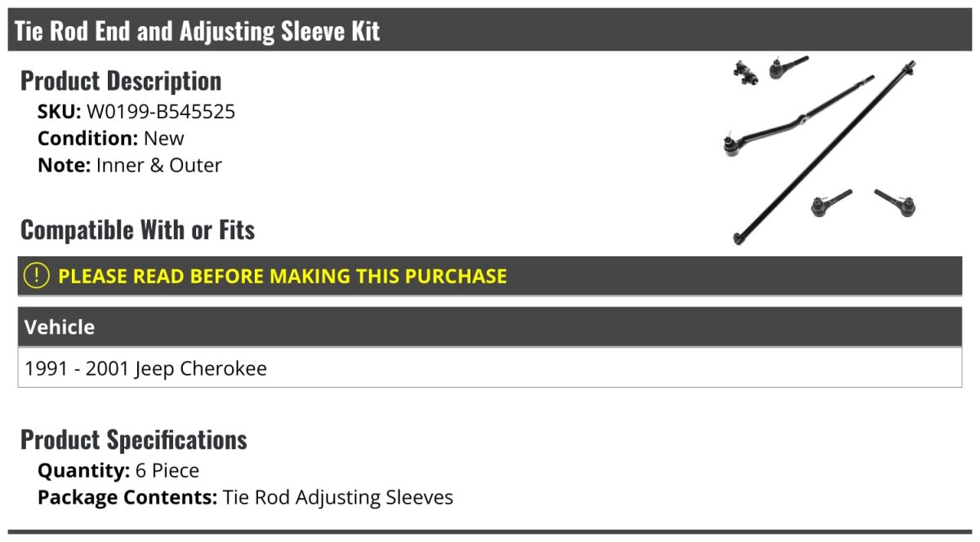Image resolution: width=980 pixels, height=542 pixels.
Task: Click the 'Product Specifications' heading
Action: pos(134,440)
